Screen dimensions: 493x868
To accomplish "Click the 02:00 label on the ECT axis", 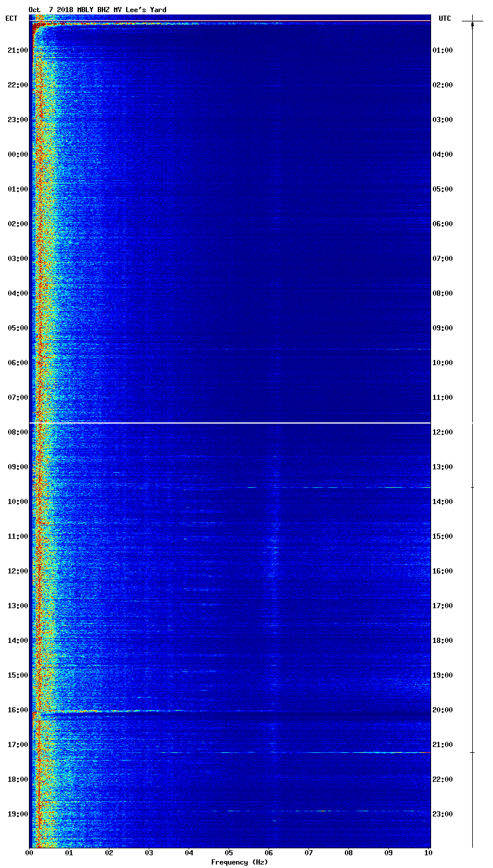I will point(17,224).
